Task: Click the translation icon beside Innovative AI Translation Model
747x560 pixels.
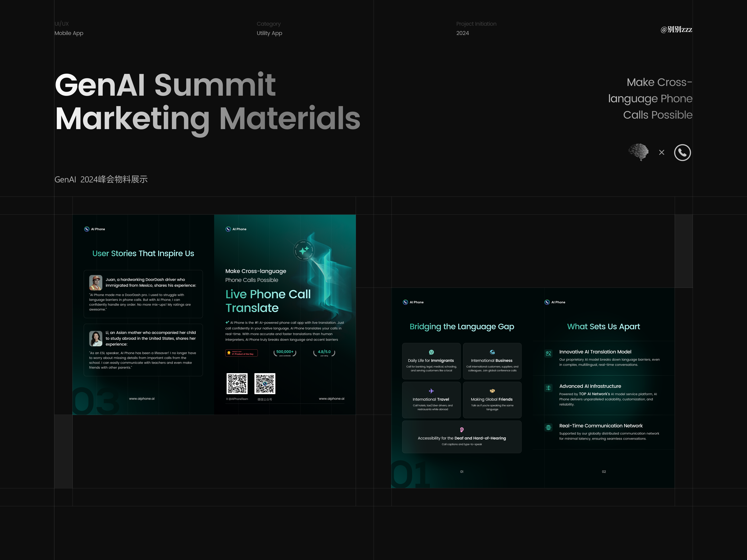Action: [x=548, y=353]
